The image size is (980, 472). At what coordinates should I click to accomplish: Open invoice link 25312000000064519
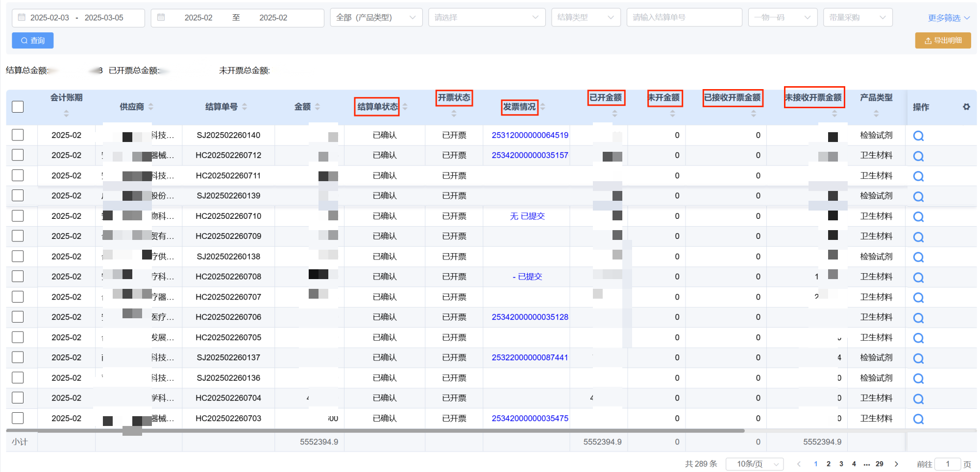point(530,135)
